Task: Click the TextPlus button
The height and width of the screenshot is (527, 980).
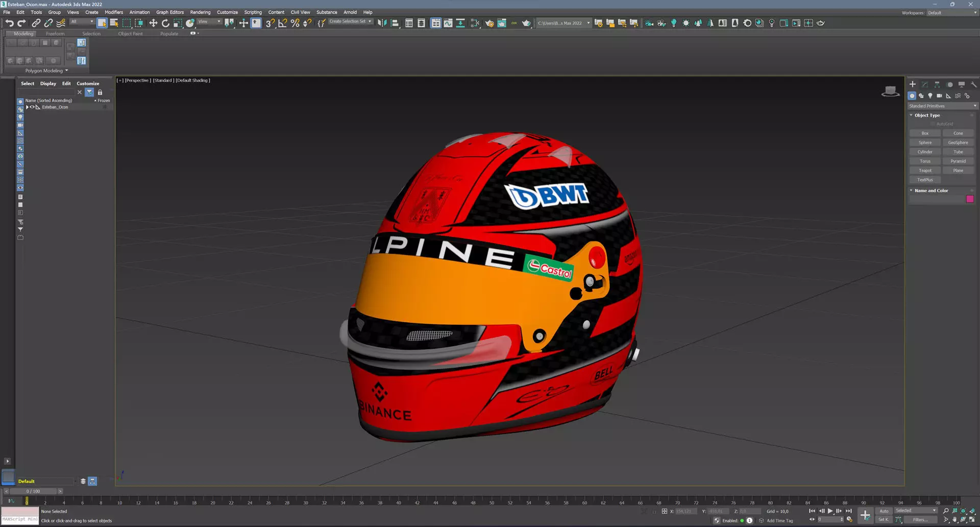Action: click(x=925, y=180)
